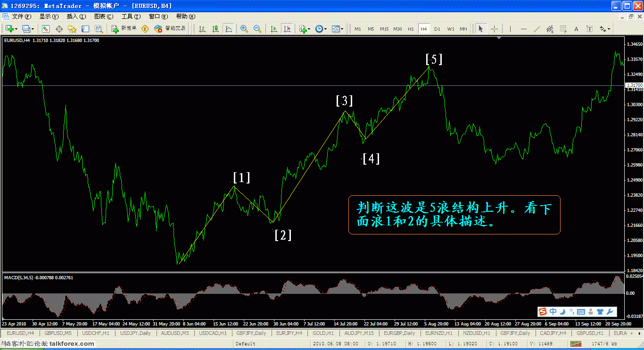Switch to the AUDJPY,M15 chart tab
The width and height of the screenshot is (644, 350).
(x=360, y=333)
